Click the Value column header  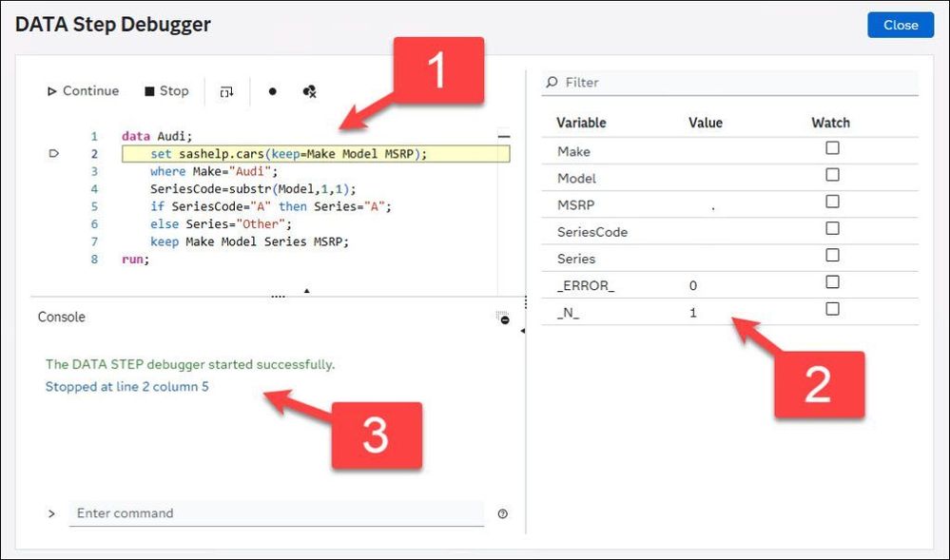[706, 123]
